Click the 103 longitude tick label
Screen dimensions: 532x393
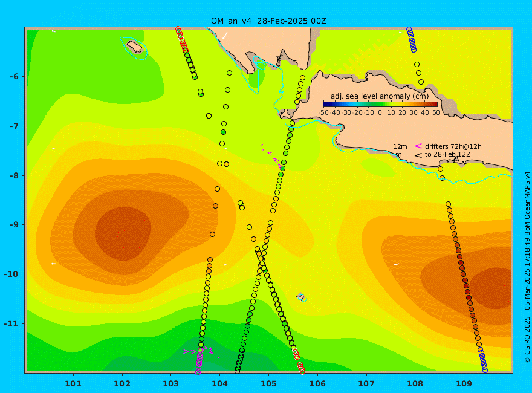point(171,384)
